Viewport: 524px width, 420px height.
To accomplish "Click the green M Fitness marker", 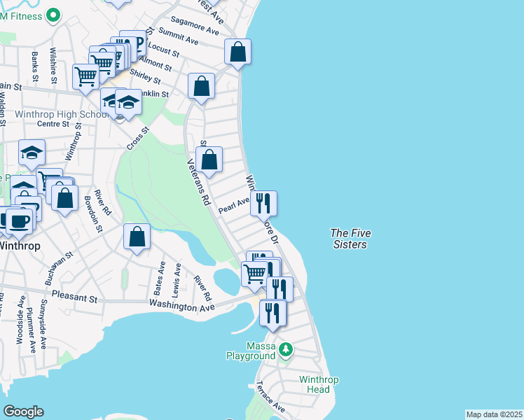I will [53, 14].
